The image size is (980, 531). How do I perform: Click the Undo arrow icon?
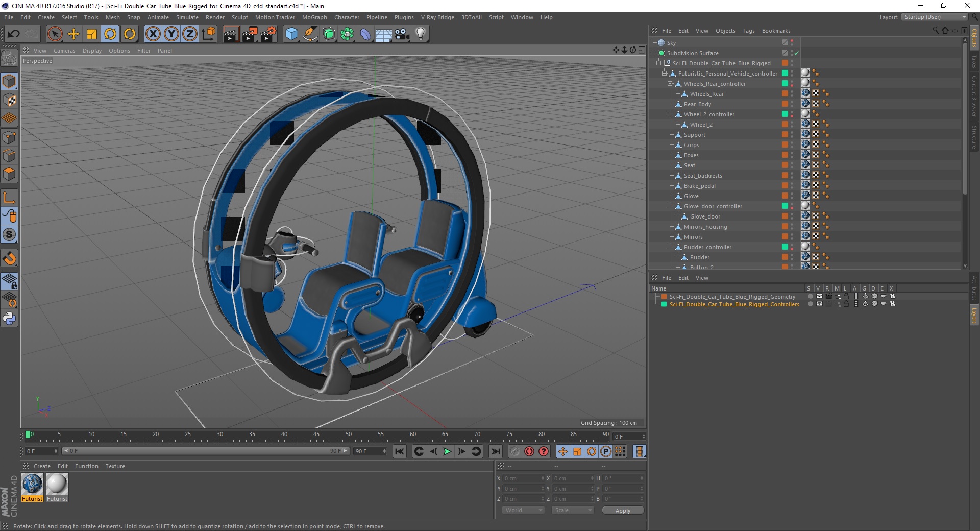(x=13, y=34)
